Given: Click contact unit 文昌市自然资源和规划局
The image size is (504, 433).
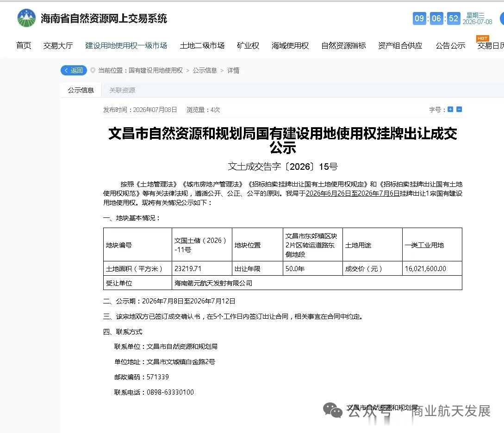Looking at the screenshot, I should click(182, 346).
